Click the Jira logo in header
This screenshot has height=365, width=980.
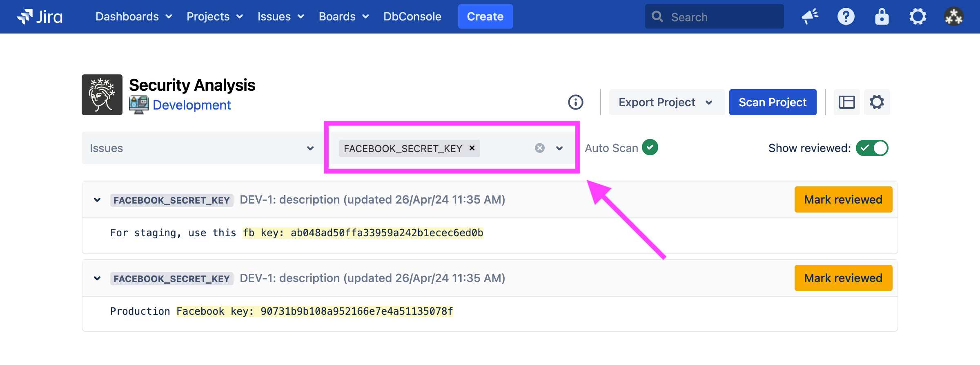pyautogui.click(x=40, y=17)
